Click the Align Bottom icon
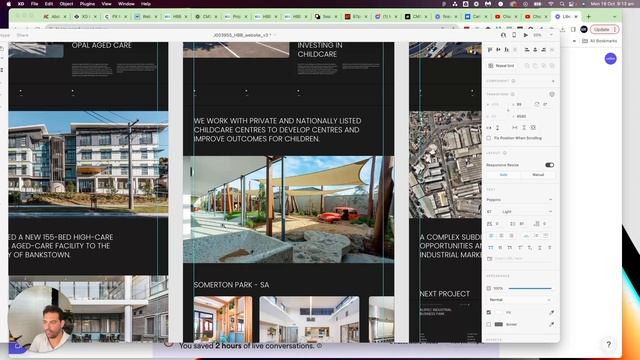640x360 pixels. [507, 50]
